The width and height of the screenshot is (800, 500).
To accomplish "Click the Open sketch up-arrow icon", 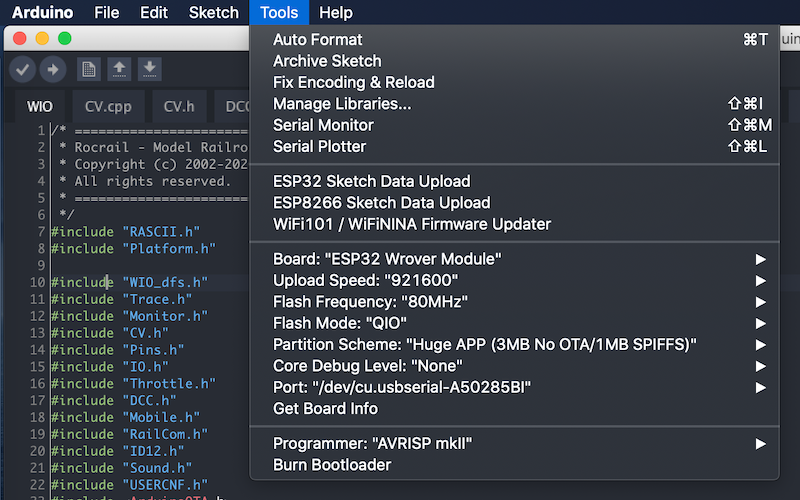I will point(119,69).
